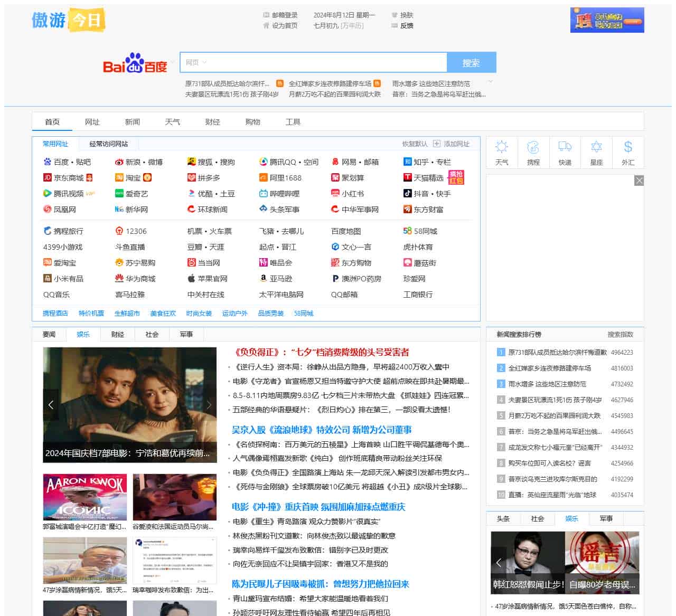The image size is (676, 616).
Task: Click the Amazon (亚马逊) icon
Action: (x=264, y=278)
